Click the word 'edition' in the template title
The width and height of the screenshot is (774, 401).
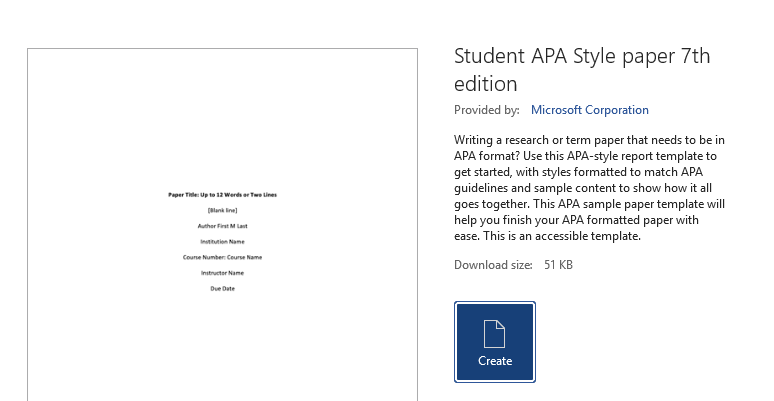[x=485, y=83]
